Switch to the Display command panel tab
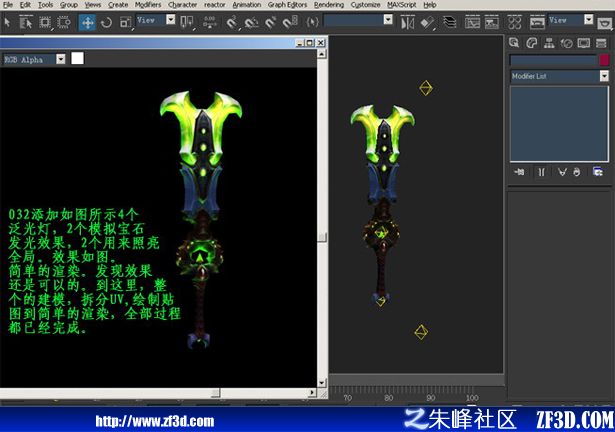The image size is (615, 432). tap(584, 43)
